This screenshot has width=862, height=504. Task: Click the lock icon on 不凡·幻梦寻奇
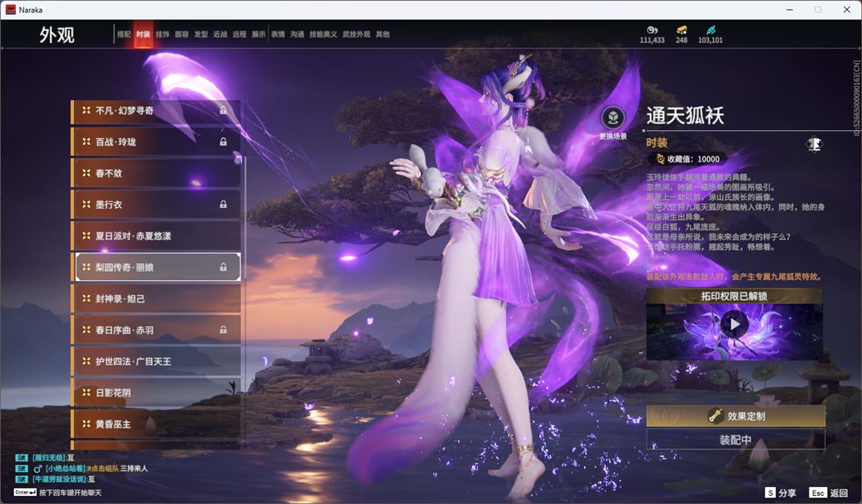point(223,110)
